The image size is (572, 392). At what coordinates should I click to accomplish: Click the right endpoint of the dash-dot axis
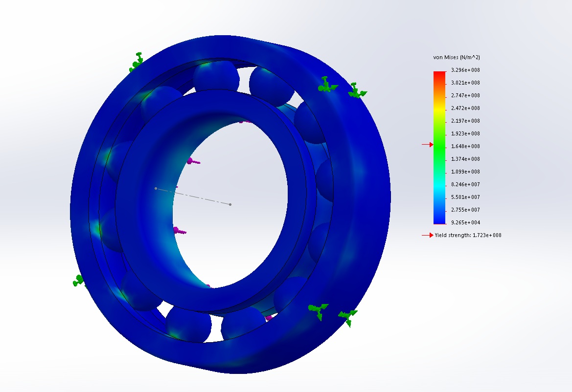pyautogui.click(x=230, y=204)
